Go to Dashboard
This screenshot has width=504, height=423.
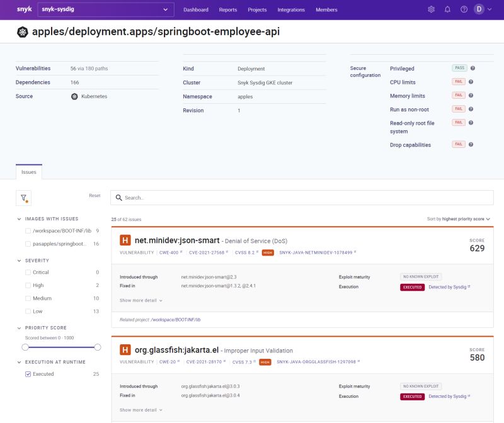pos(196,9)
